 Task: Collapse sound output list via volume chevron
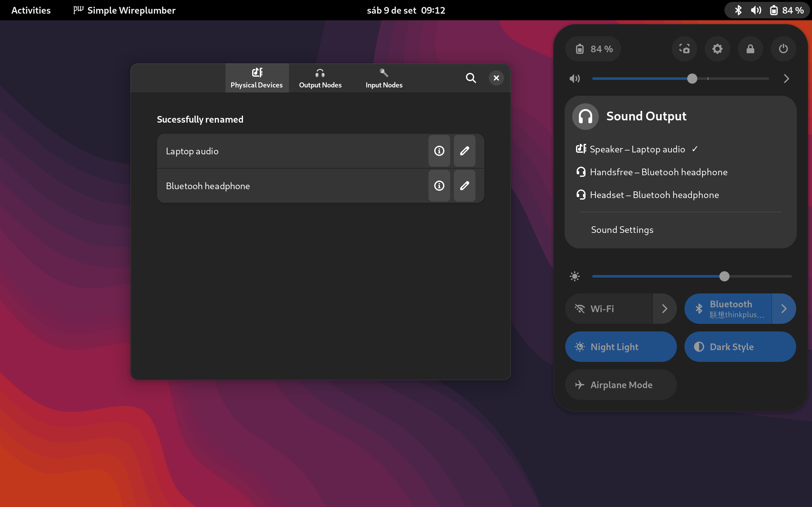[x=786, y=79]
